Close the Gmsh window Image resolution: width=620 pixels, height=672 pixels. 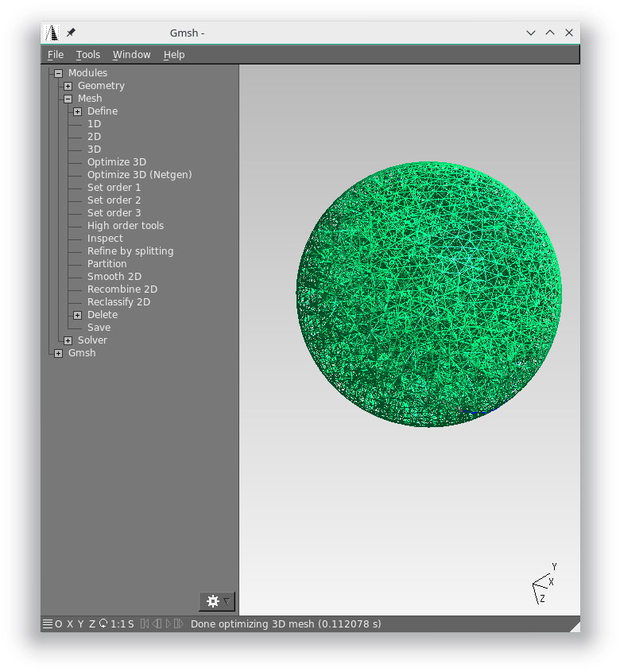point(569,33)
